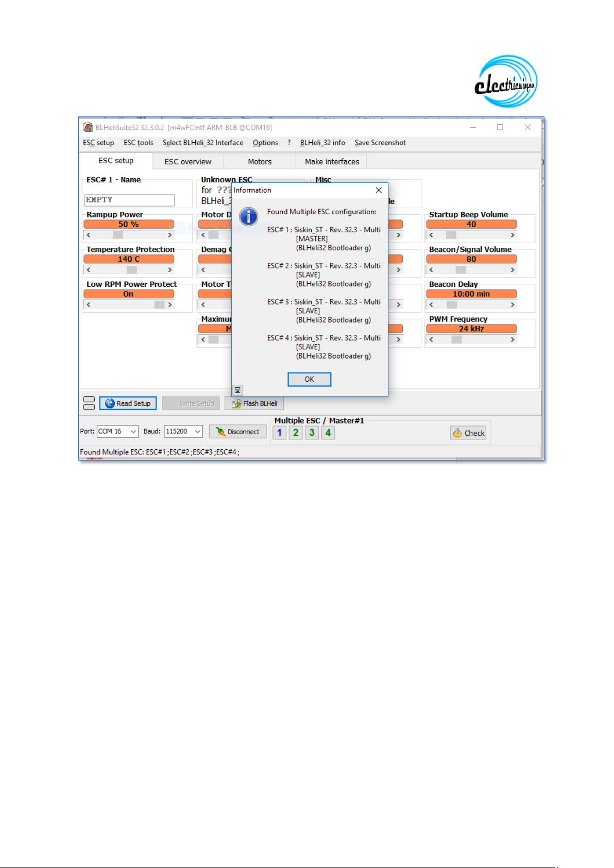Click the '[MASTER]' text in the dialog
The image size is (614, 868).
312,239
